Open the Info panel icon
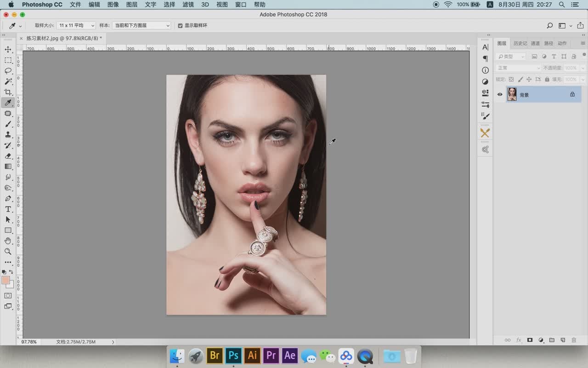The width and height of the screenshot is (588, 368). coord(485,70)
